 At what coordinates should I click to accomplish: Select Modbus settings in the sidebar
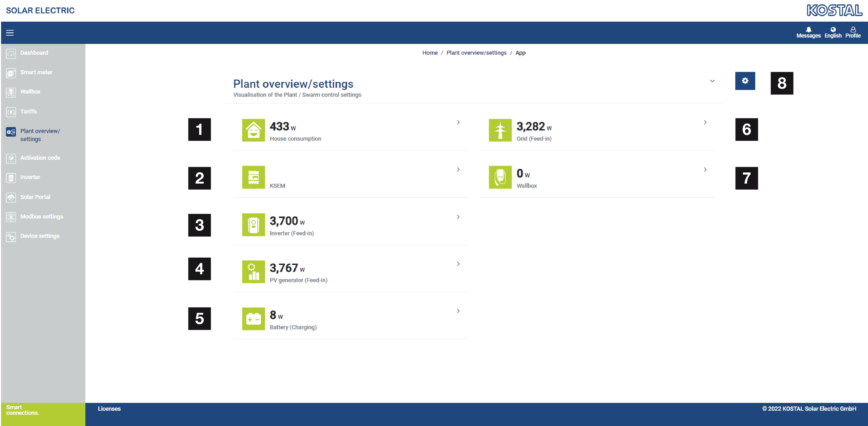(41, 217)
